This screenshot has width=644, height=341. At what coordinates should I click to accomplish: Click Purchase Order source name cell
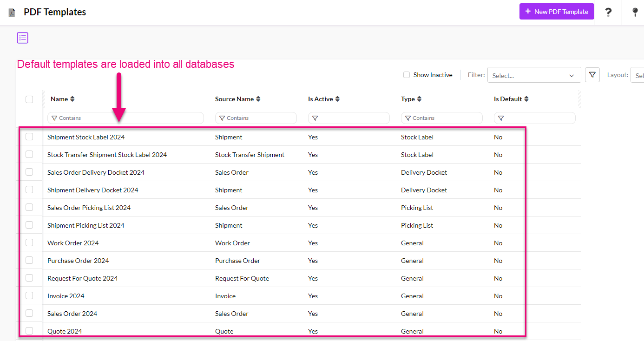[237, 261]
